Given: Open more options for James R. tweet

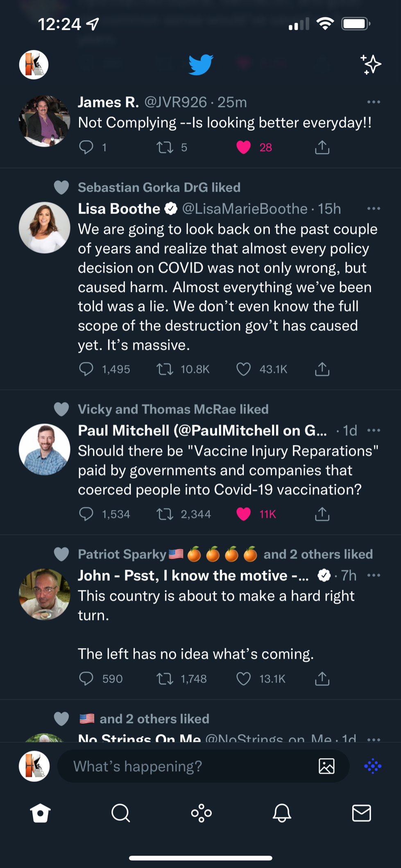Looking at the screenshot, I should 374,102.
